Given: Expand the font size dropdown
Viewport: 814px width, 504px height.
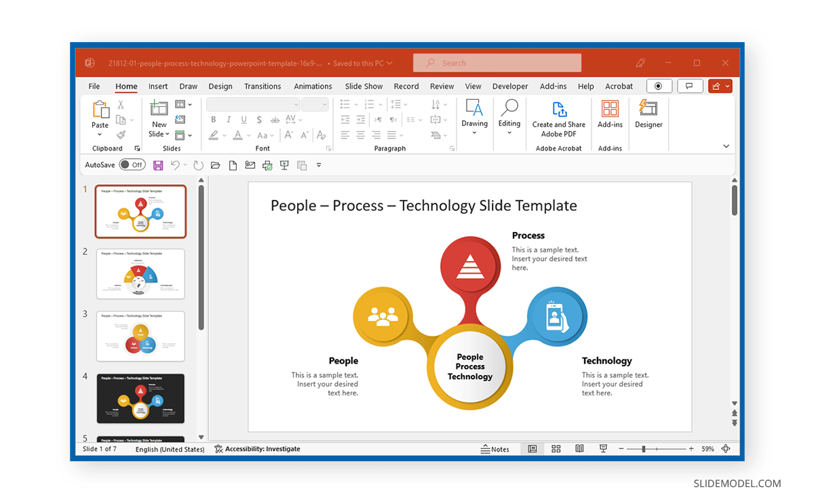Looking at the screenshot, I should 324,104.
